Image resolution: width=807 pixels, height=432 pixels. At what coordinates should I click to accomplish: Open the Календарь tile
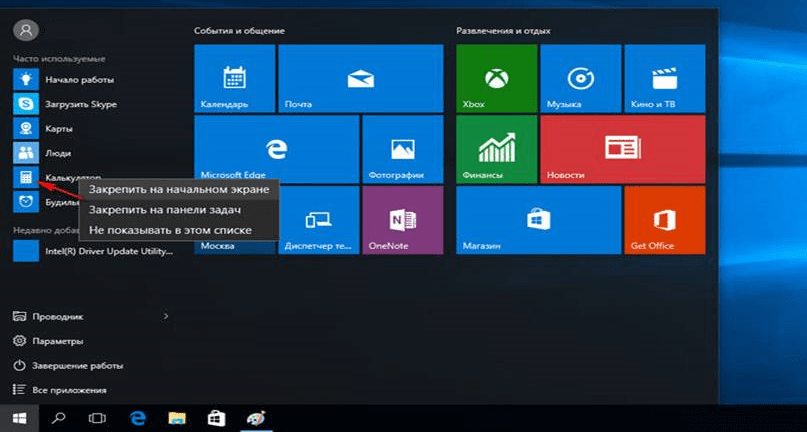click(x=235, y=79)
